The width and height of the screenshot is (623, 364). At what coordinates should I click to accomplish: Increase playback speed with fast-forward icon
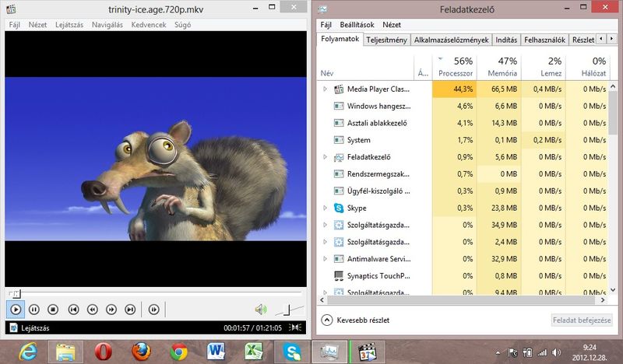point(111,310)
